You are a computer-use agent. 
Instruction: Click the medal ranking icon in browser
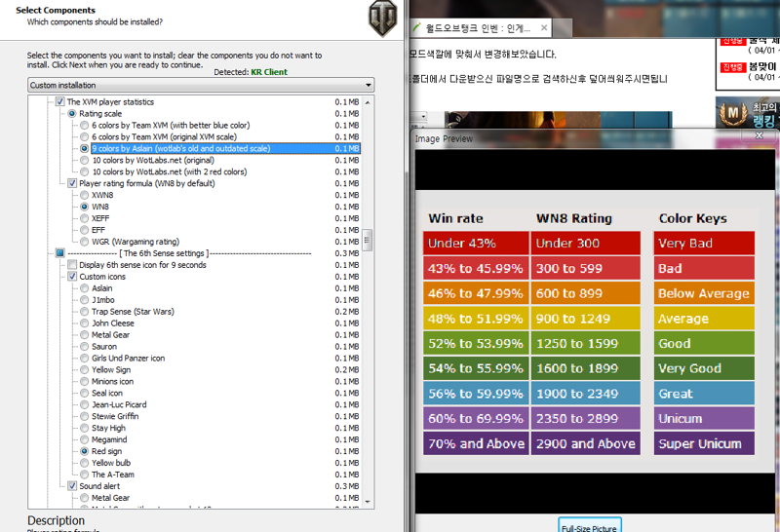coord(733,113)
